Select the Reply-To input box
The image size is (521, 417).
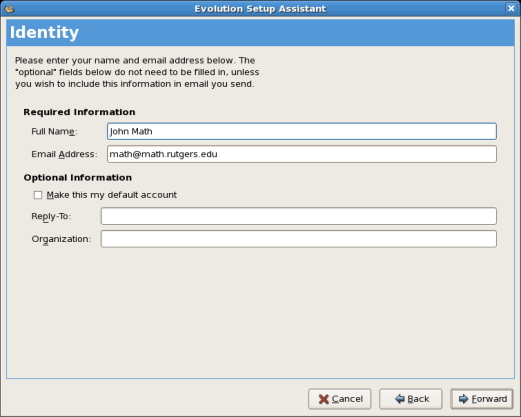point(299,216)
